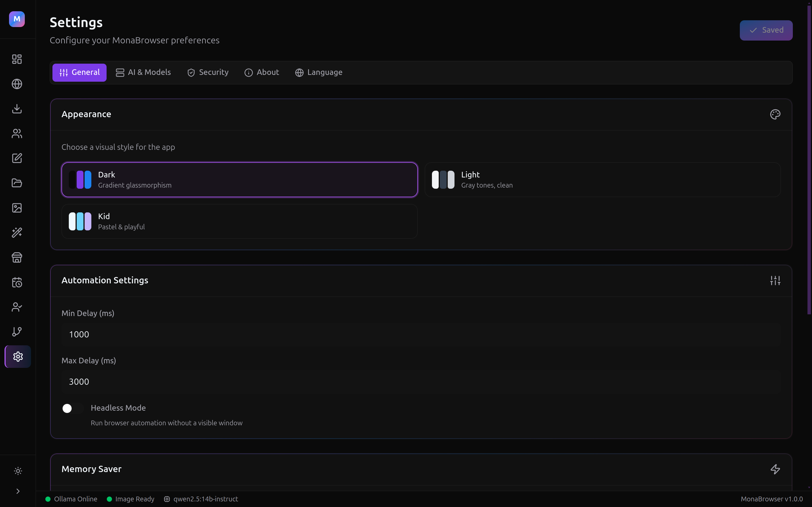Screen dimensions: 812x507
Task: Open the dashboard panel from the sidebar
Action: click(x=17, y=59)
